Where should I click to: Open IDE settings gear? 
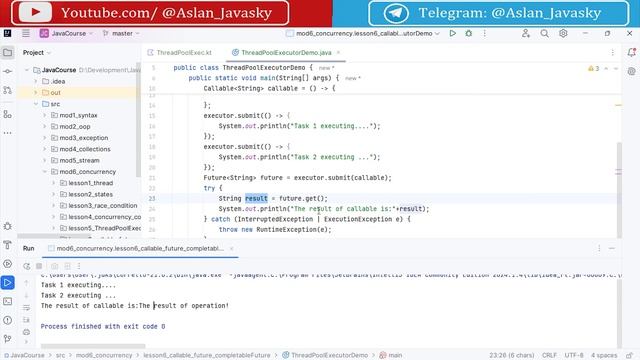click(x=563, y=33)
